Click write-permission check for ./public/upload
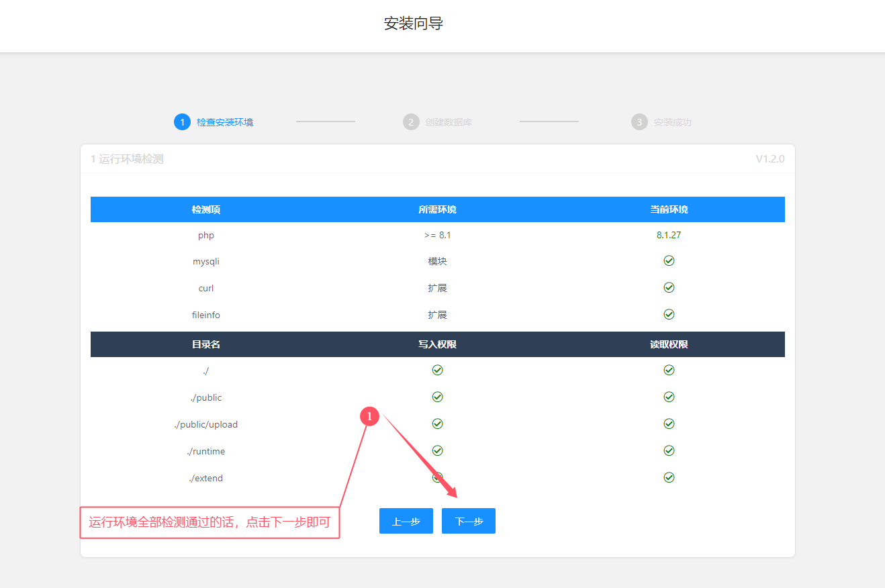885x588 pixels. tap(437, 424)
